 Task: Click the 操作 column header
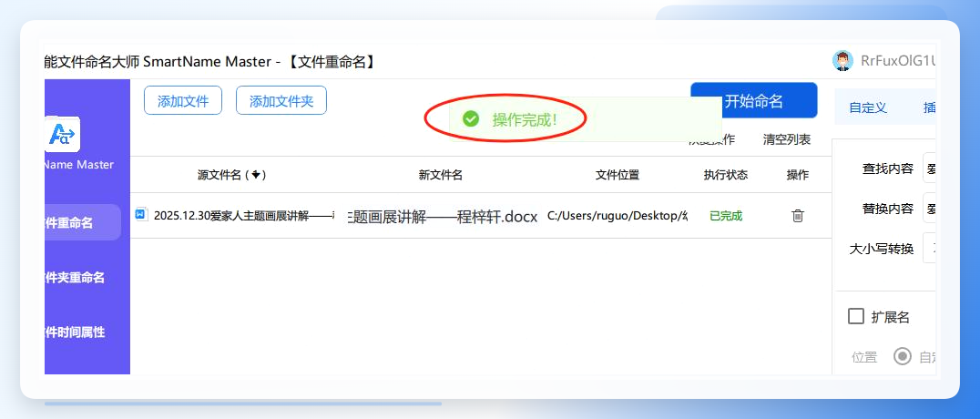798,175
